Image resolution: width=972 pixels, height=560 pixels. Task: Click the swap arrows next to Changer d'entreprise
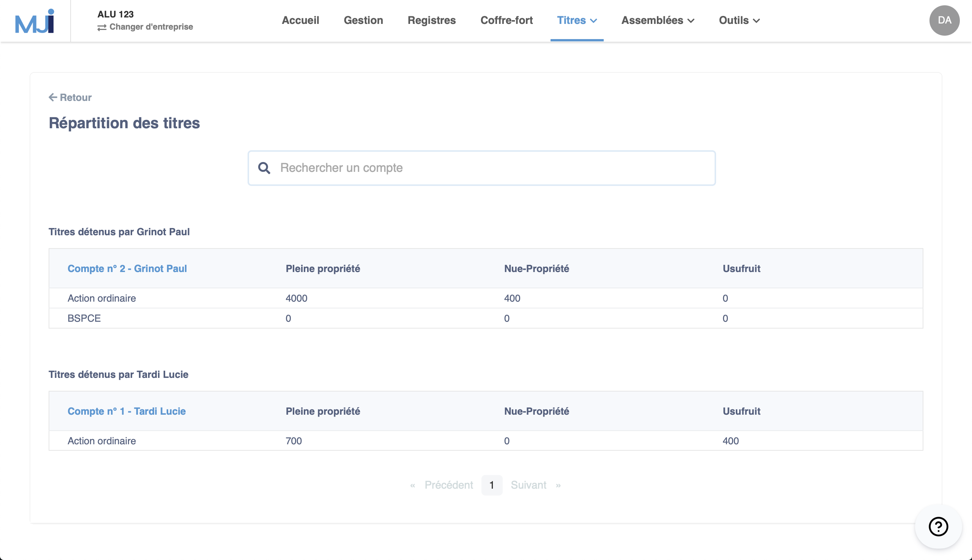click(x=101, y=27)
